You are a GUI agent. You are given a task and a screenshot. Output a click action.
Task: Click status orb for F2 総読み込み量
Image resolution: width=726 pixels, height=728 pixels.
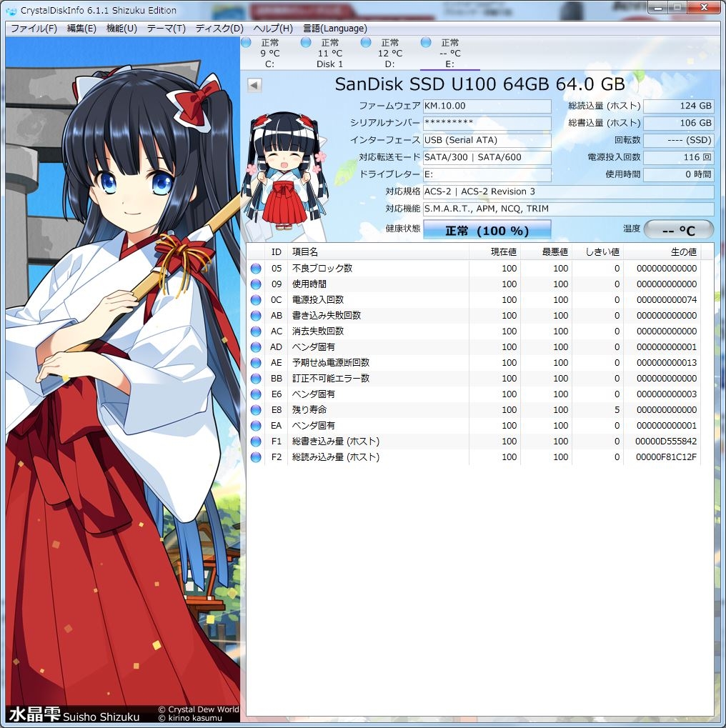pyautogui.click(x=256, y=457)
